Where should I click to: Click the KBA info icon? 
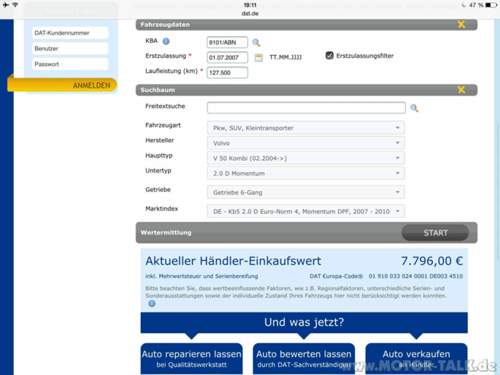[x=166, y=41]
